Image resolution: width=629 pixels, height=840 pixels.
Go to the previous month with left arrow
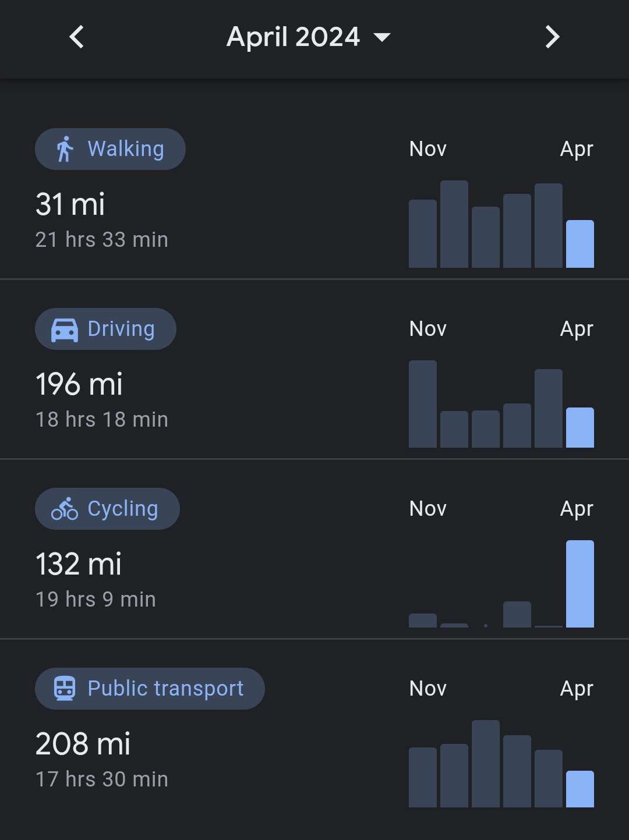pyautogui.click(x=77, y=37)
